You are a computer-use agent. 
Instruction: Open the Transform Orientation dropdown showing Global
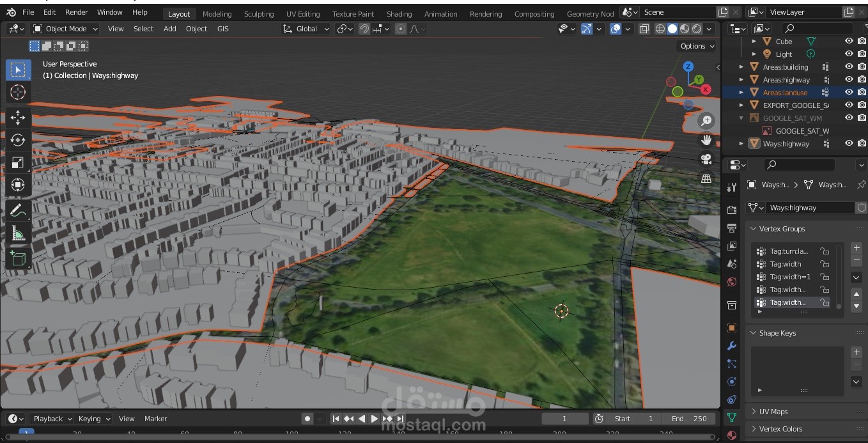(306, 29)
